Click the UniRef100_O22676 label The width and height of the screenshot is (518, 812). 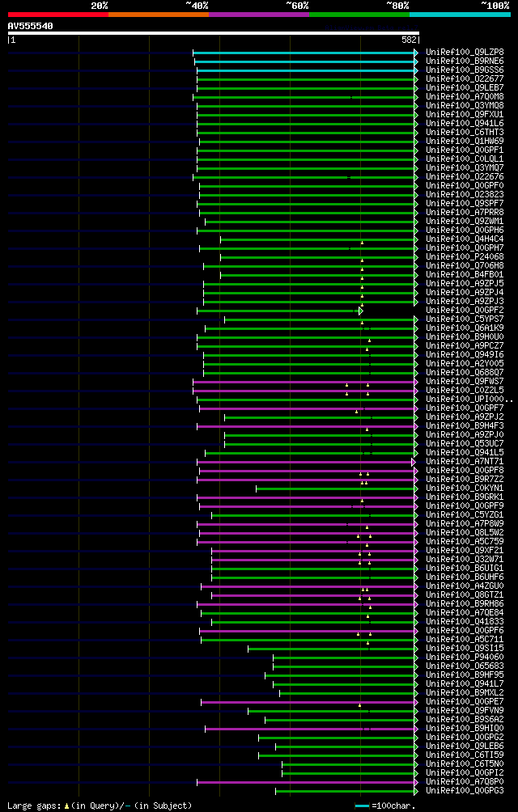click(x=465, y=176)
